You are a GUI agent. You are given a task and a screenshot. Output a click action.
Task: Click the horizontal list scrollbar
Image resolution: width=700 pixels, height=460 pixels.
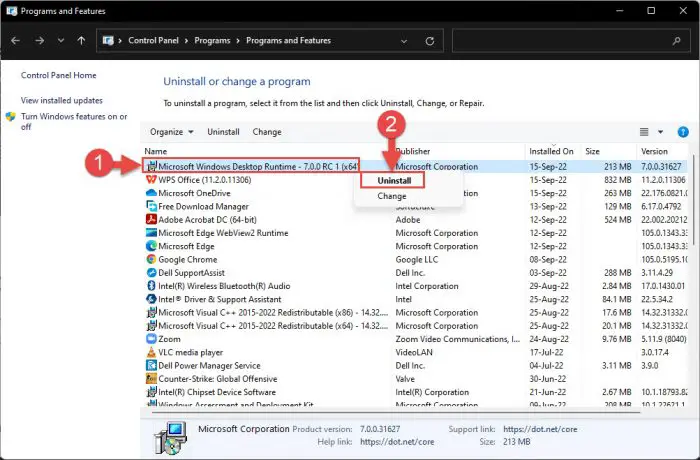coord(396,411)
